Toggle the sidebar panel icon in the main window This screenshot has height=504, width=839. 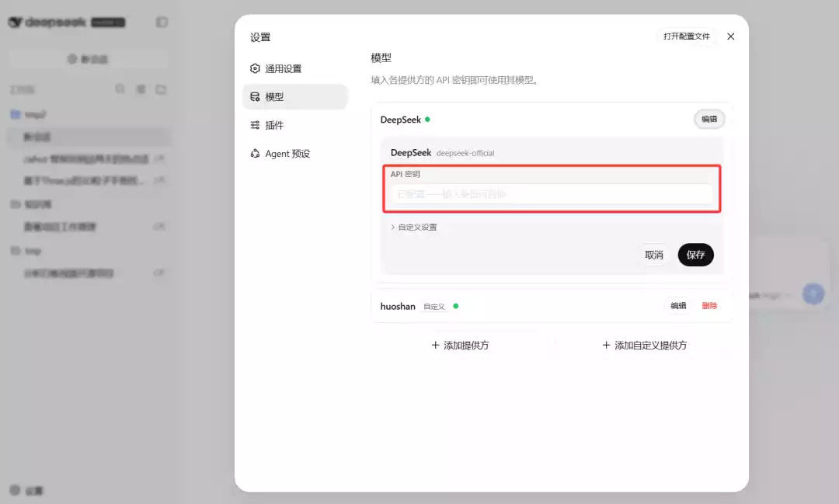(162, 22)
